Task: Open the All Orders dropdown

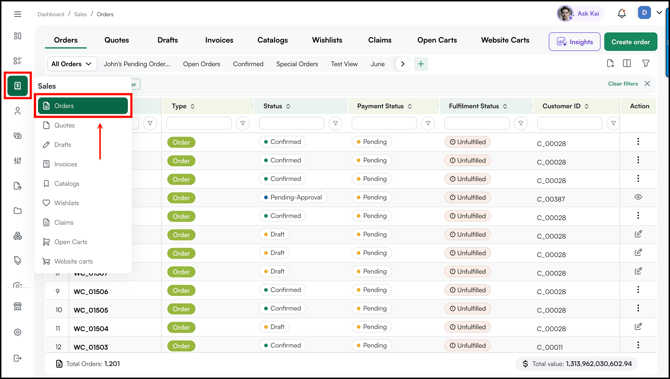Action: pos(72,64)
